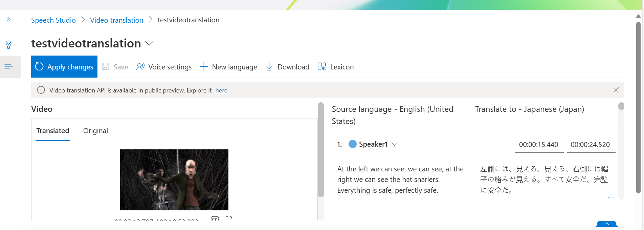The height and width of the screenshot is (230, 644).
Task: Open the segment more options ellipsis
Action: tap(611, 197)
